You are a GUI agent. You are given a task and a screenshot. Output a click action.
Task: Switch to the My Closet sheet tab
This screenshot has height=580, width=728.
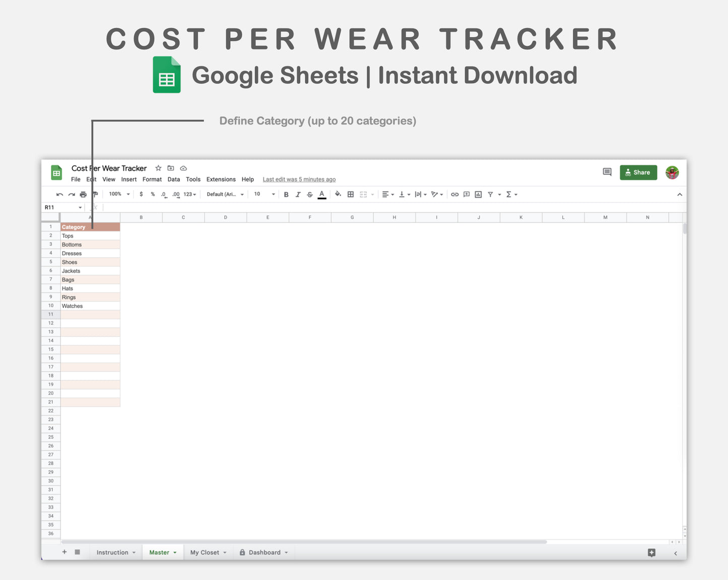[x=205, y=552]
